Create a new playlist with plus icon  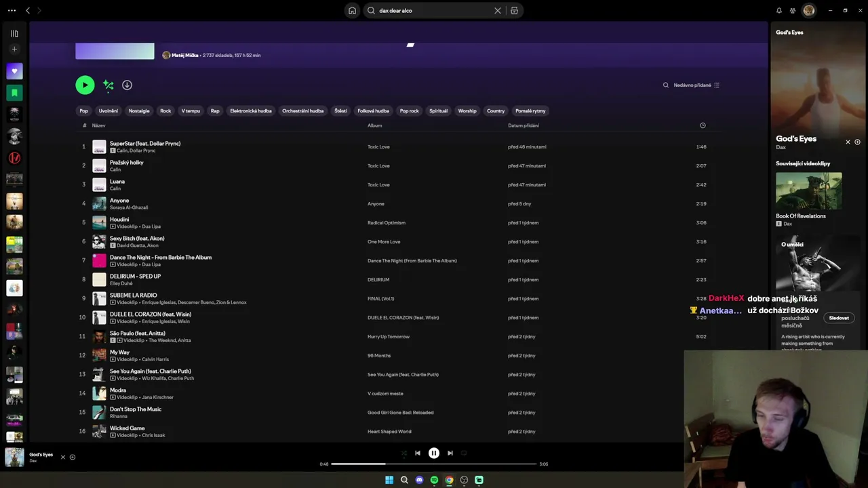pos(14,49)
